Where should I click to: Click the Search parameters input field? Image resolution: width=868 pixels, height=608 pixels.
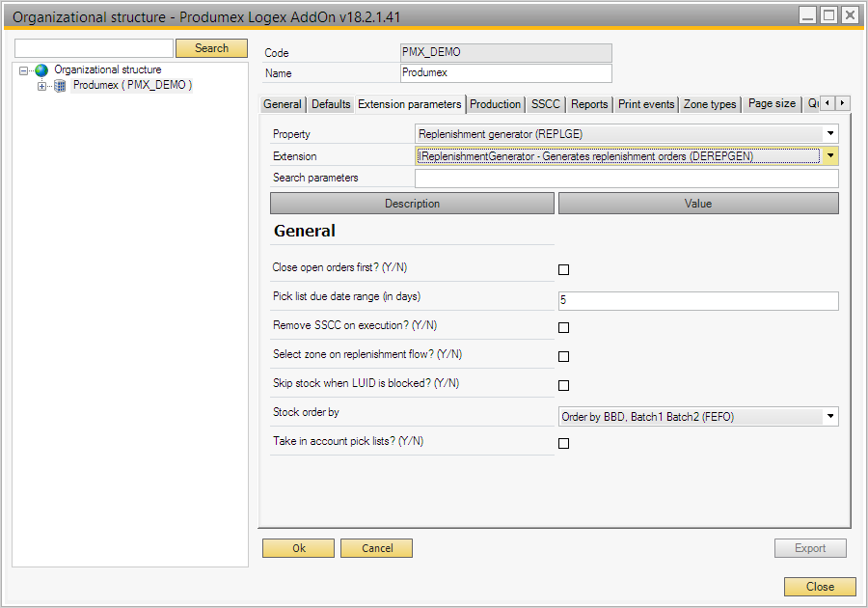point(626,179)
